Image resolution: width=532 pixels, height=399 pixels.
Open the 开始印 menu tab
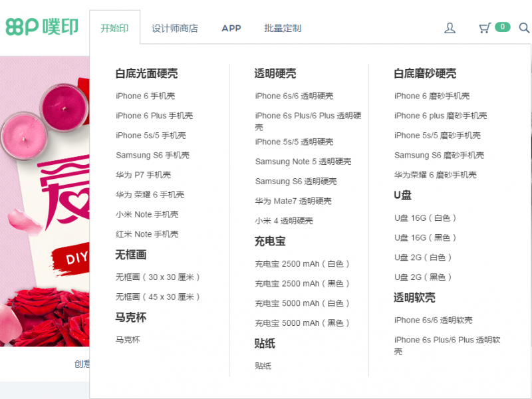click(x=114, y=28)
